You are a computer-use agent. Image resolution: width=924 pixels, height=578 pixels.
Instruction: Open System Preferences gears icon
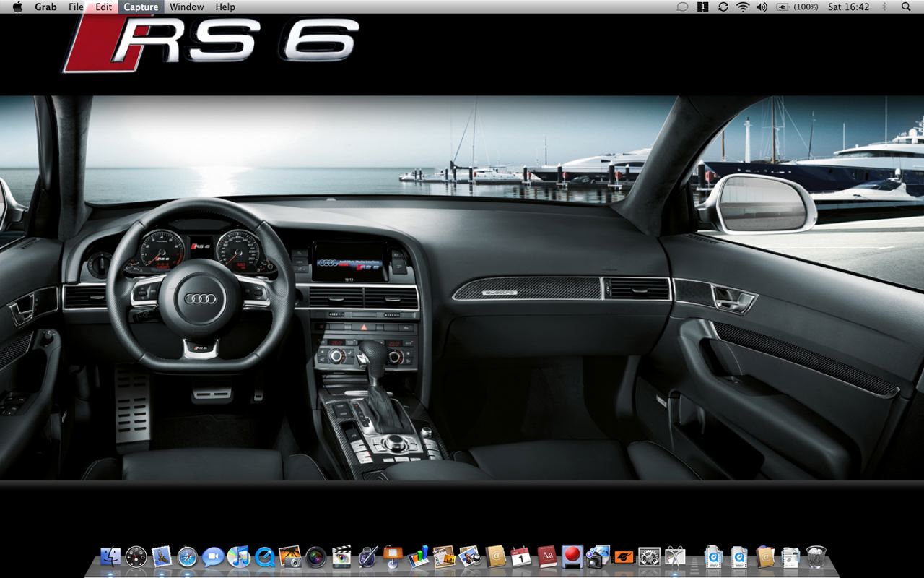[x=649, y=556]
